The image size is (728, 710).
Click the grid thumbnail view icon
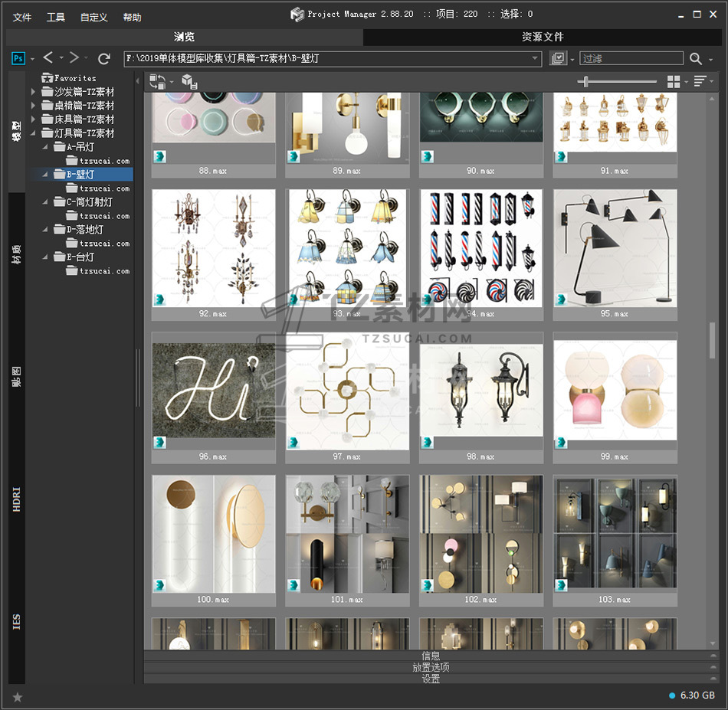pos(674,81)
